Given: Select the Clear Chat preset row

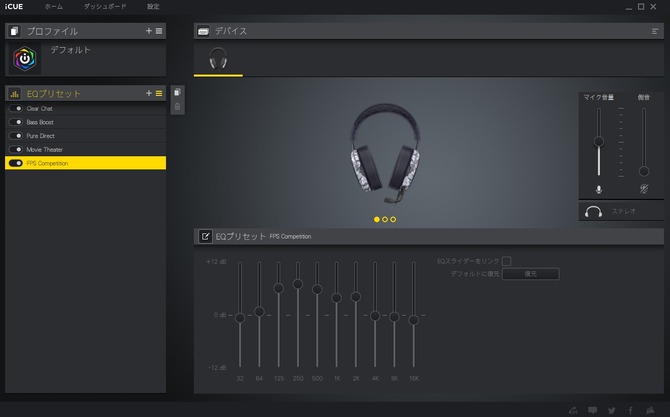Looking at the screenshot, I should pyautogui.click(x=85, y=109).
